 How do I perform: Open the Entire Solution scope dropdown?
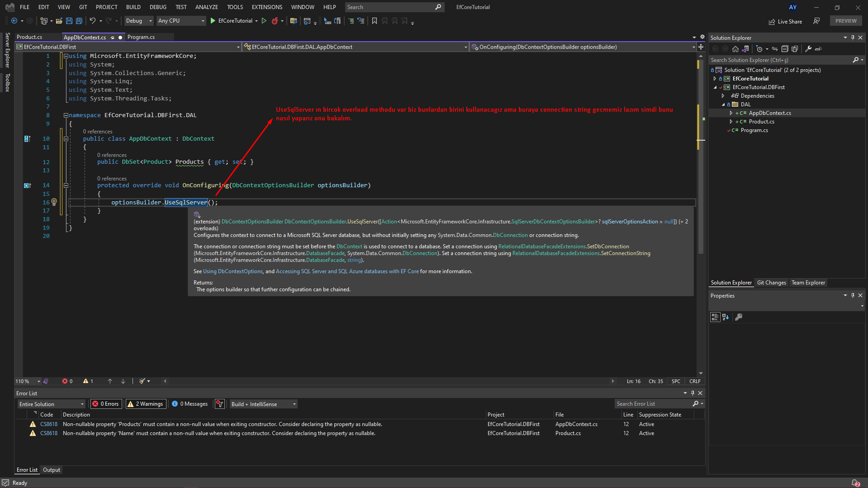point(51,404)
